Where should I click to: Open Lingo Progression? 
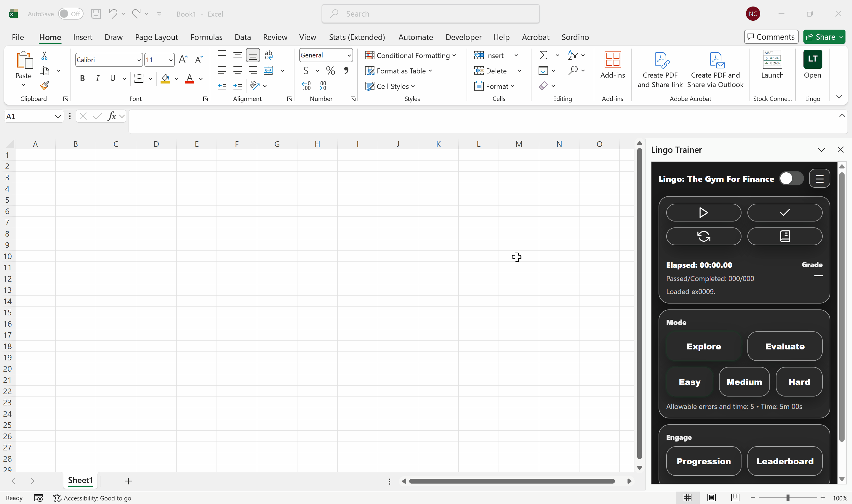(x=704, y=461)
